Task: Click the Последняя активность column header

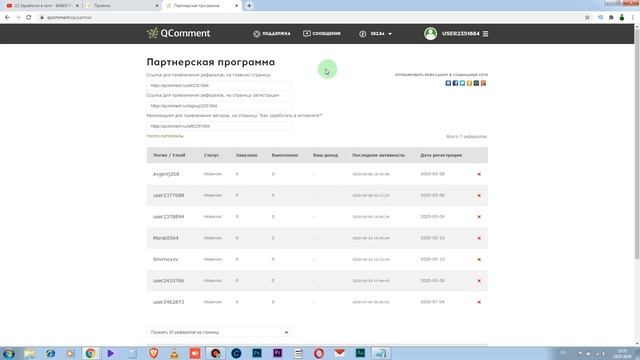Action: [x=378, y=155]
